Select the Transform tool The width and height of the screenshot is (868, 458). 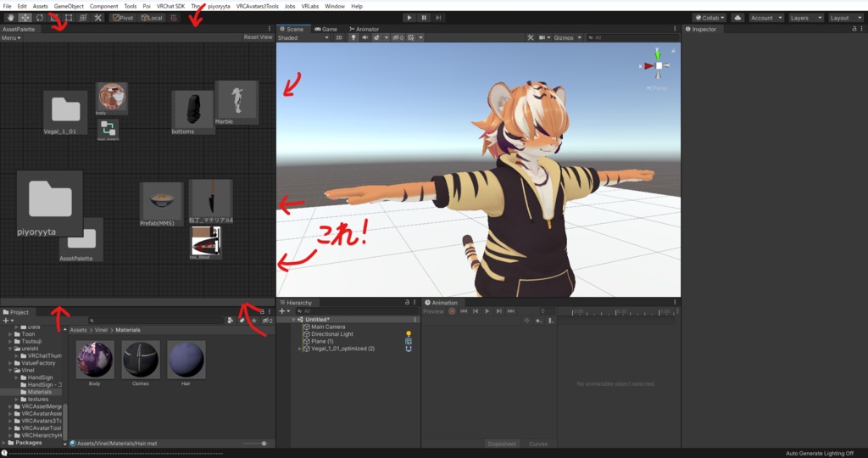(83, 18)
